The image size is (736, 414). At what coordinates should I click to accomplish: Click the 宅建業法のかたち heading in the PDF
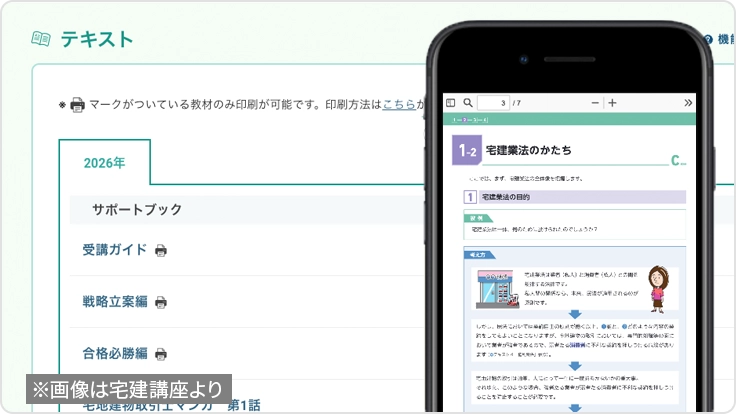(529, 150)
